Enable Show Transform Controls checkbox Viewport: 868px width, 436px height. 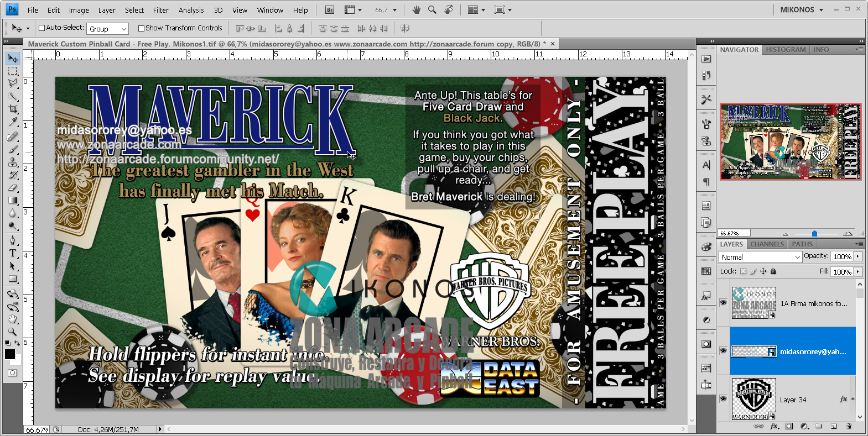[x=141, y=28]
